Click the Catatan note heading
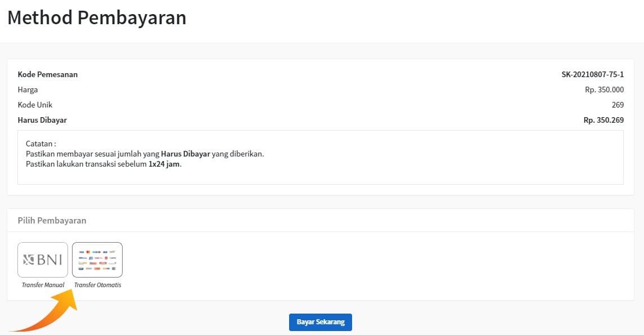This screenshot has height=335, width=644. point(41,144)
